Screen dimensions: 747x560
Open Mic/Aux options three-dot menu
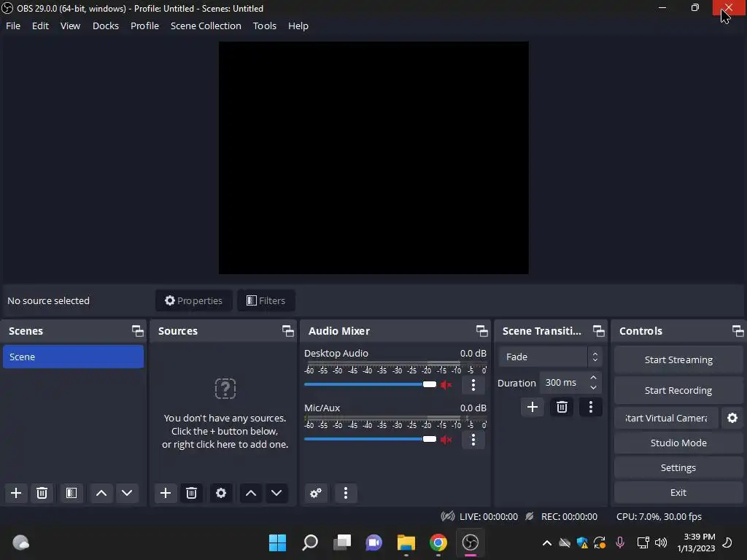(x=473, y=440)
